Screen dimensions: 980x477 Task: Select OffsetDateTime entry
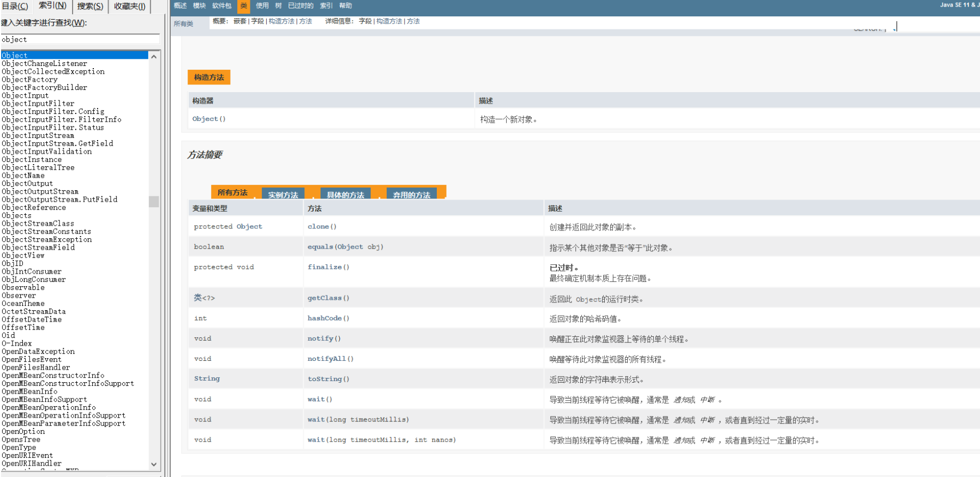[x=32, y=319]
